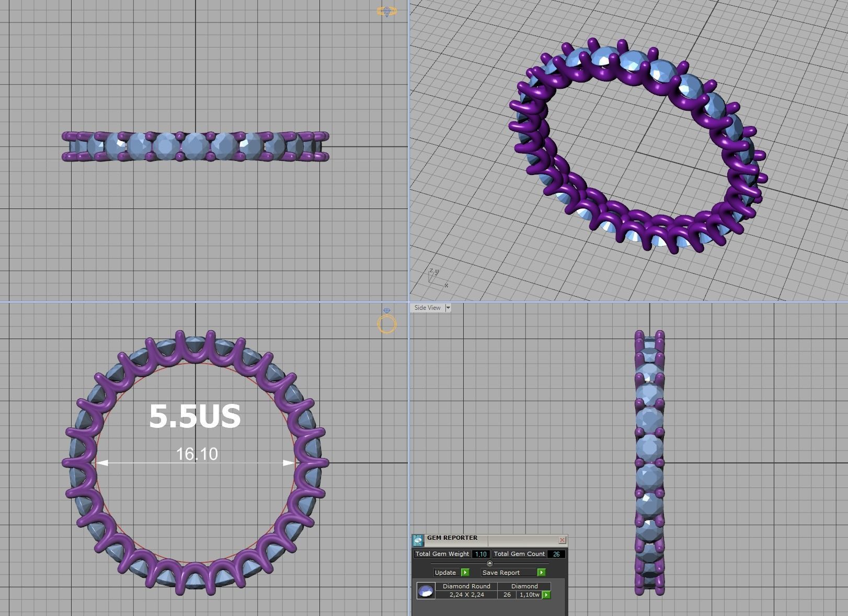Click the XYZ axis indicator in perspective view

point(437,277)
